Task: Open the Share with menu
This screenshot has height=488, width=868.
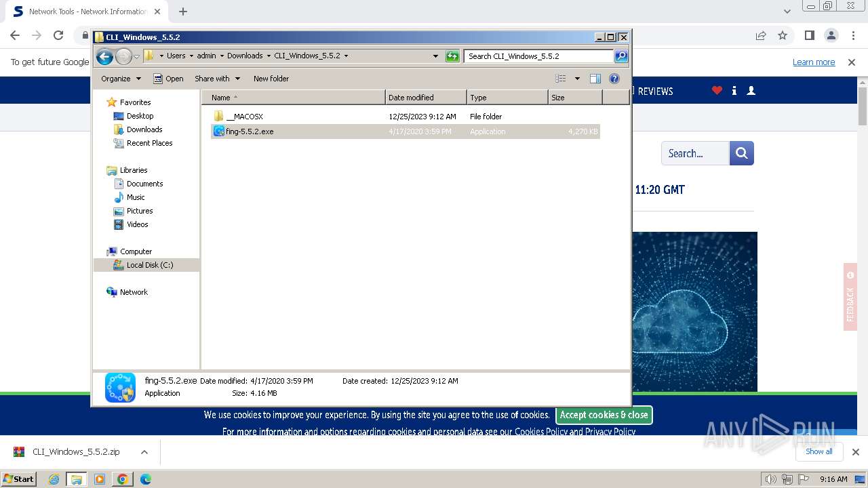Action: 217,79
